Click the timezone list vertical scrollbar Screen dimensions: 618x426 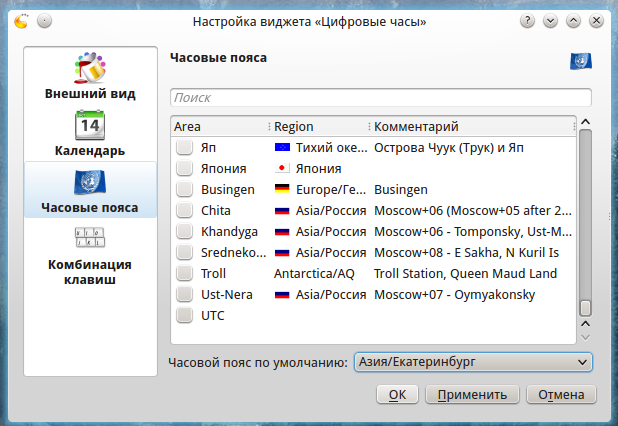coord(586,220)
